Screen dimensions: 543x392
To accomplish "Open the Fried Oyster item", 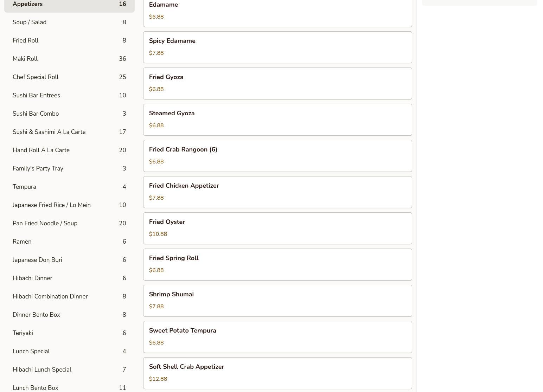I will pyautogui.click(x=277, y=228).
